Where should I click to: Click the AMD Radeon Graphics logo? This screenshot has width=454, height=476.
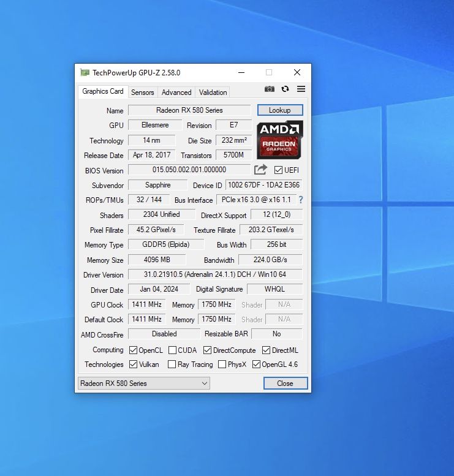[279, 140]
